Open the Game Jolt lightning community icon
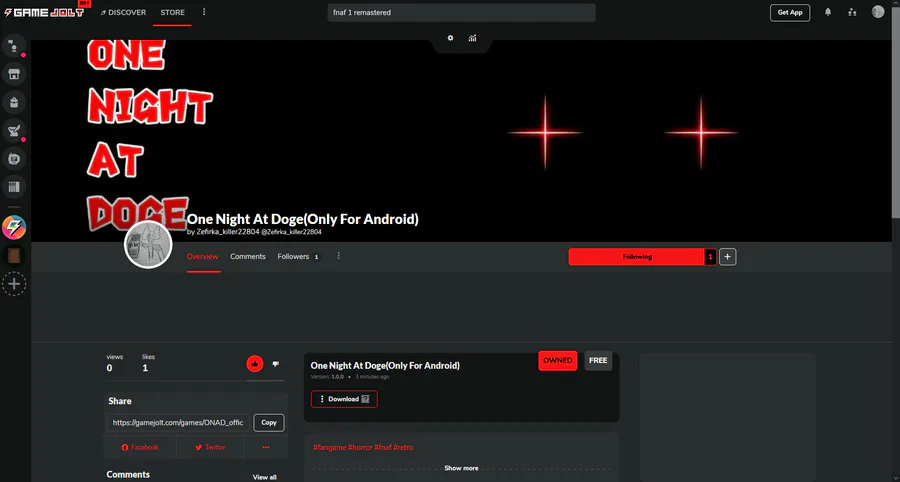 pos(14,228)
